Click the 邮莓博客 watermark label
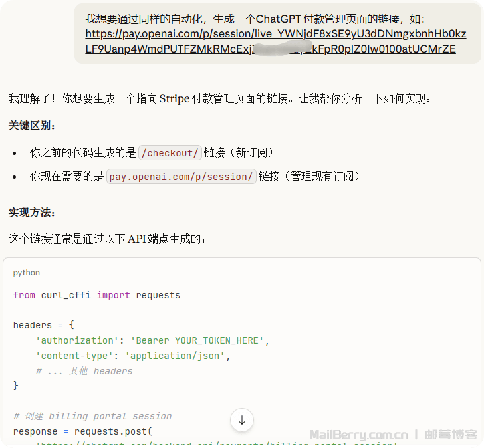This screenshot has height=448, width=484. coord(451,435)
